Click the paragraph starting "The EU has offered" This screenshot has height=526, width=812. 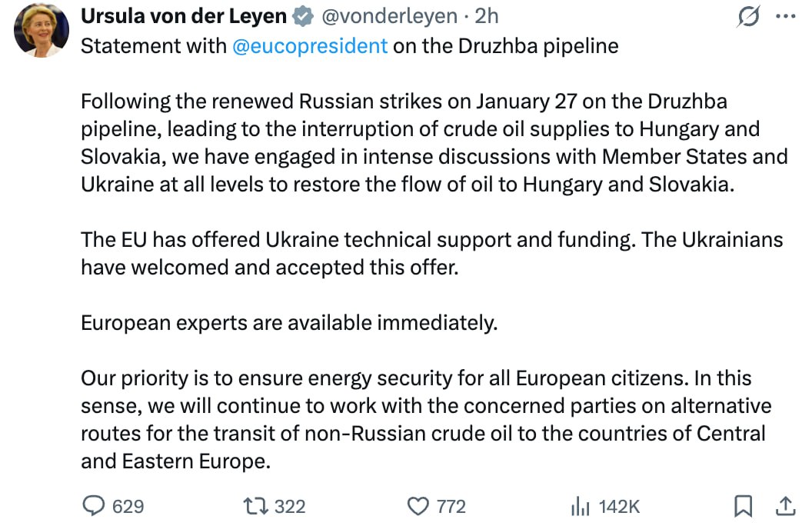click(431, 253)
